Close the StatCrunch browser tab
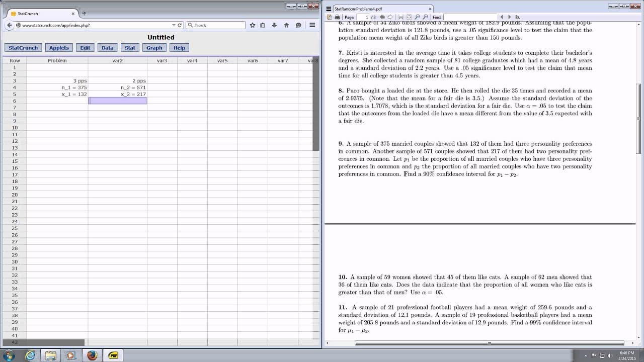Screen dimensions: 644x362 (73, 14)
